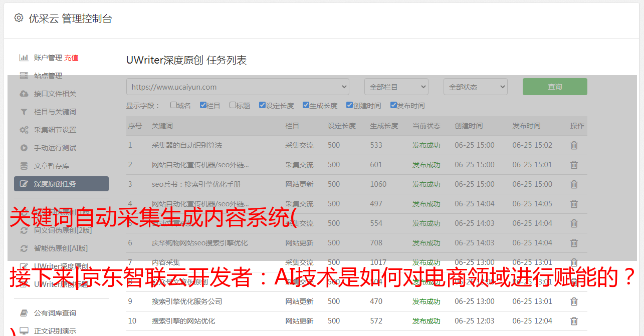This screenshot has width=644, height=336.
Task: Tick the 标题 field checkbox
Action: 233,105
